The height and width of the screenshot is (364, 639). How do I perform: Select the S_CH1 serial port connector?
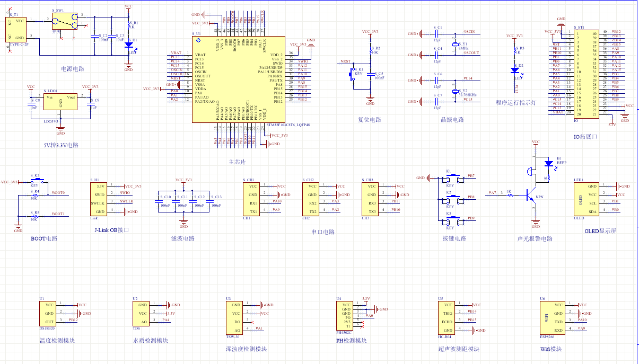point(253,199)
